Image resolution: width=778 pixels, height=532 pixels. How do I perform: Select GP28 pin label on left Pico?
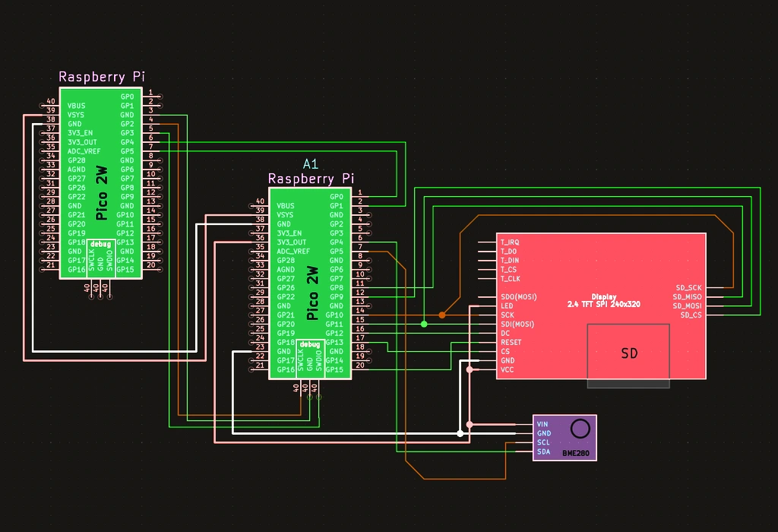[x=77, y=160]
